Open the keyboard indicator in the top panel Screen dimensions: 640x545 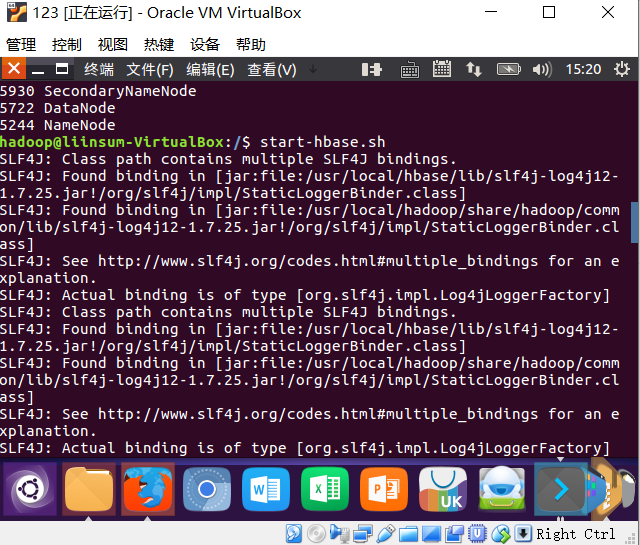tap(409, 69)
